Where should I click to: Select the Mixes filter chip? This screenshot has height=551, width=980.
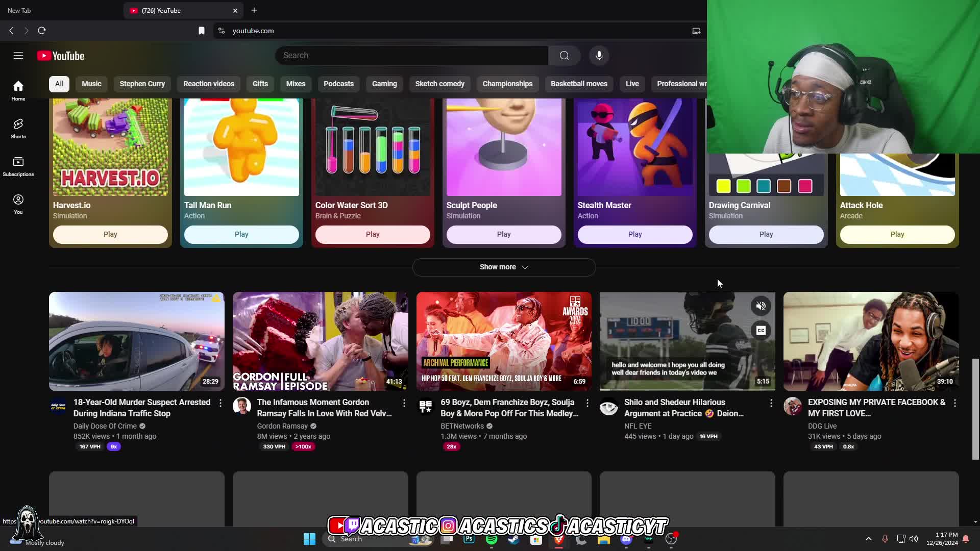point(296,84)
